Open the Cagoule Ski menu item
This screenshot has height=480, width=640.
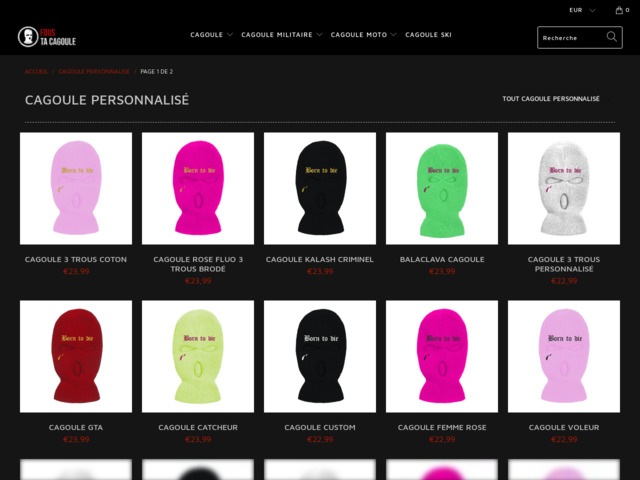428,35
